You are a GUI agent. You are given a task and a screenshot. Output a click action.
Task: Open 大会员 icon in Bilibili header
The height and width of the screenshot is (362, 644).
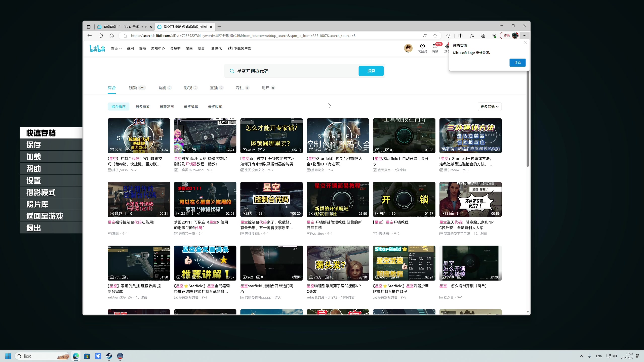click(x=422, y=48)
